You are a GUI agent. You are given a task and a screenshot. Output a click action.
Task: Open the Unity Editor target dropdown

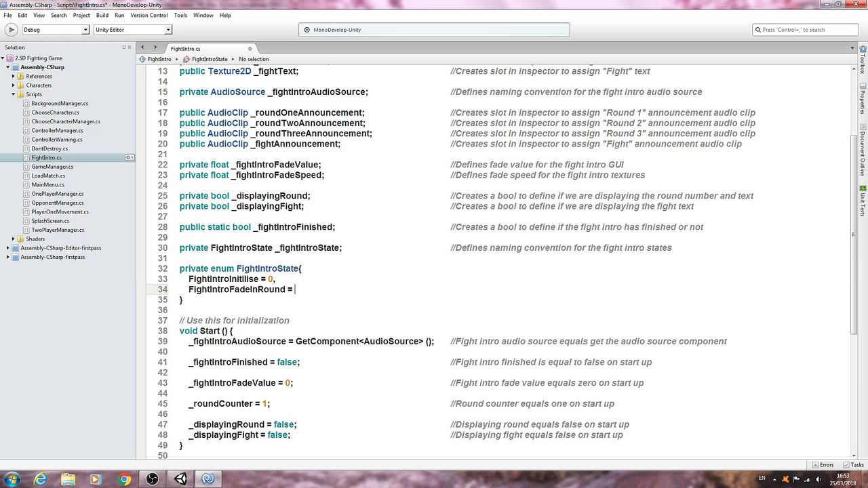[132, 30]
